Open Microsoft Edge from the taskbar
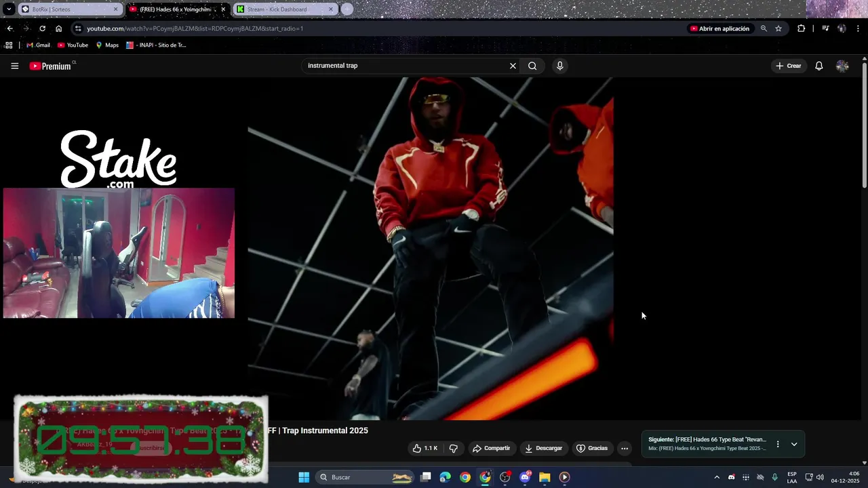The height and width of the screenshot is (488, 868). [x=445, y=477]
